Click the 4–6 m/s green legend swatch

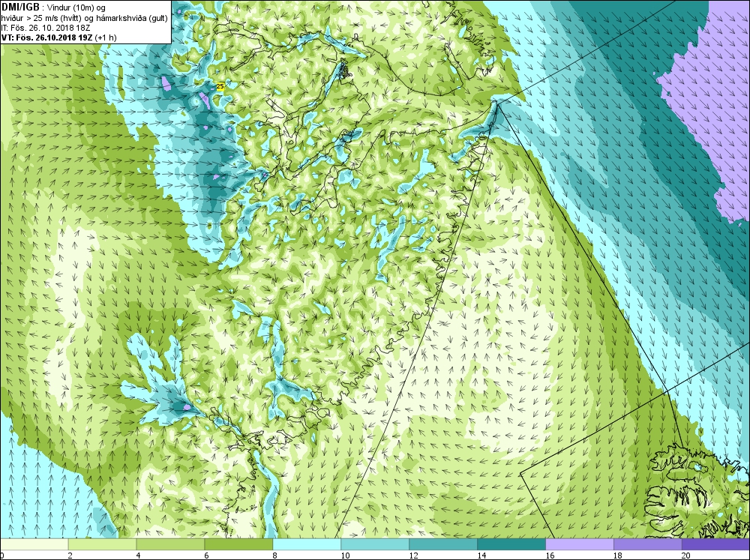(x=171, y=544)
